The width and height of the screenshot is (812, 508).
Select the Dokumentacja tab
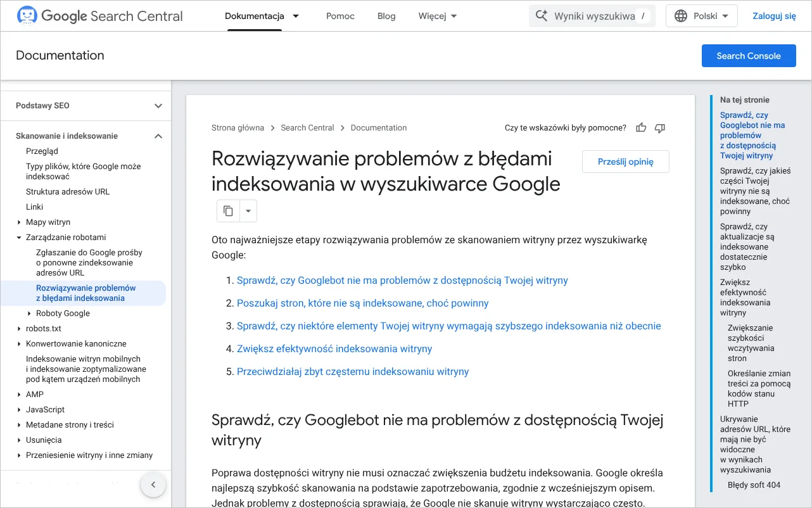(x=255, y=16)
